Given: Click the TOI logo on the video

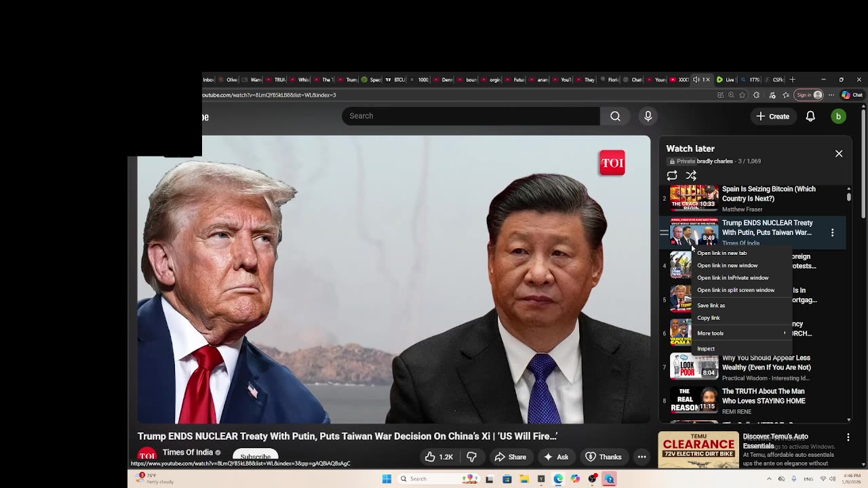Looking at the screenshot, I should point(612,163).
